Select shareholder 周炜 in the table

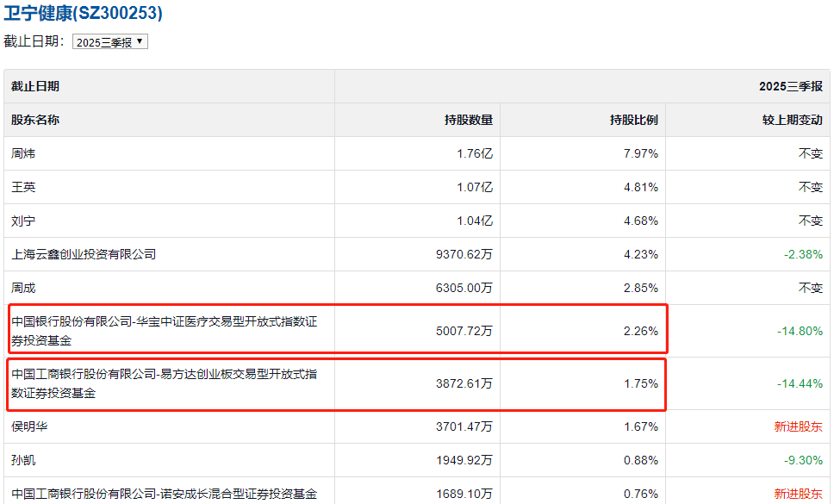coord(23,153)
